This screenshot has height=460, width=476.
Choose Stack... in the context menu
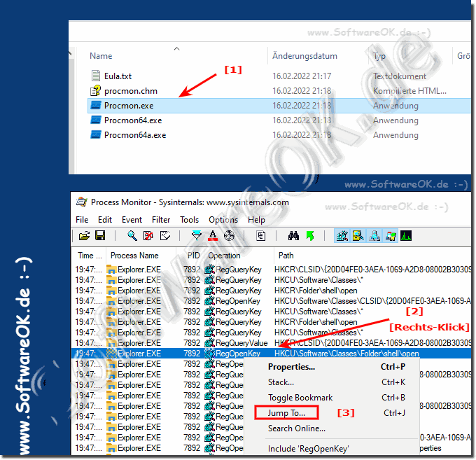332,382
